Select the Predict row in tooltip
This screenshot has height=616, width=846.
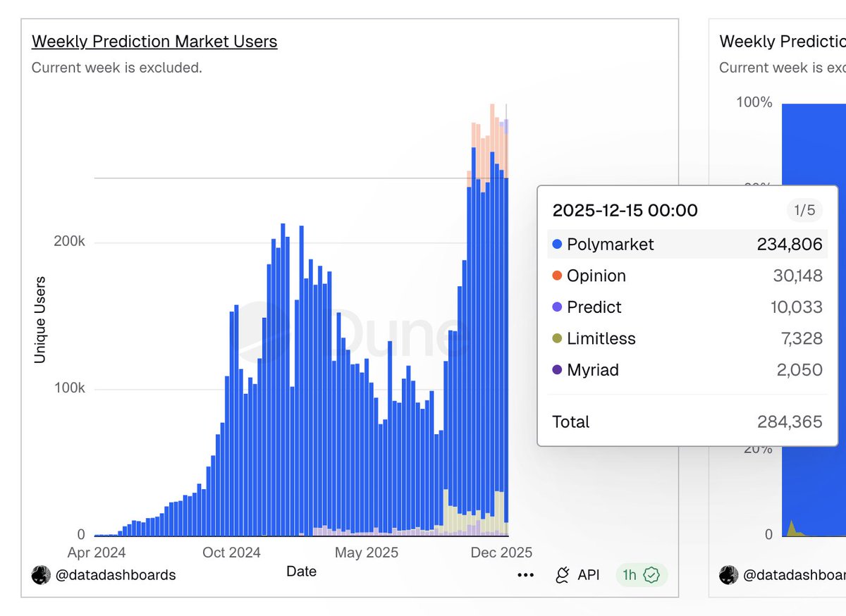pos(687,307)
